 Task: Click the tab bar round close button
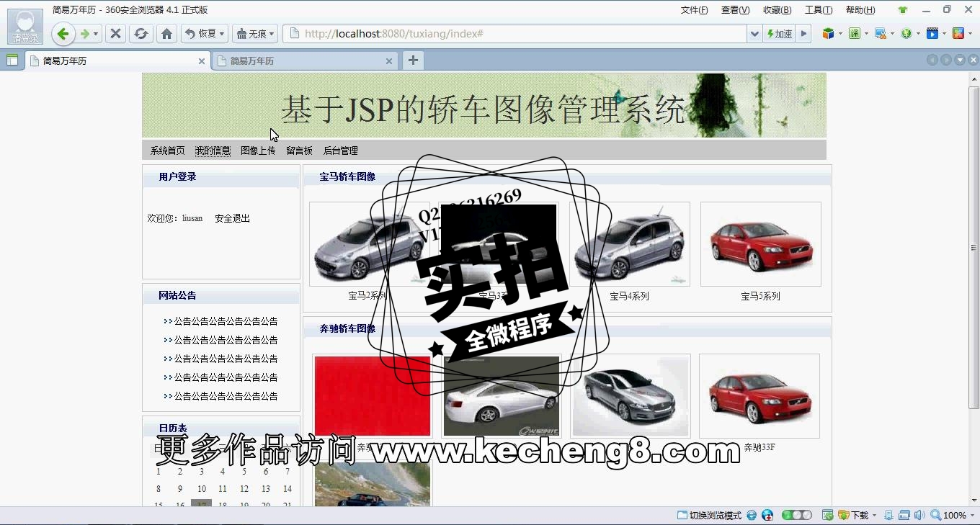point(973,60)
